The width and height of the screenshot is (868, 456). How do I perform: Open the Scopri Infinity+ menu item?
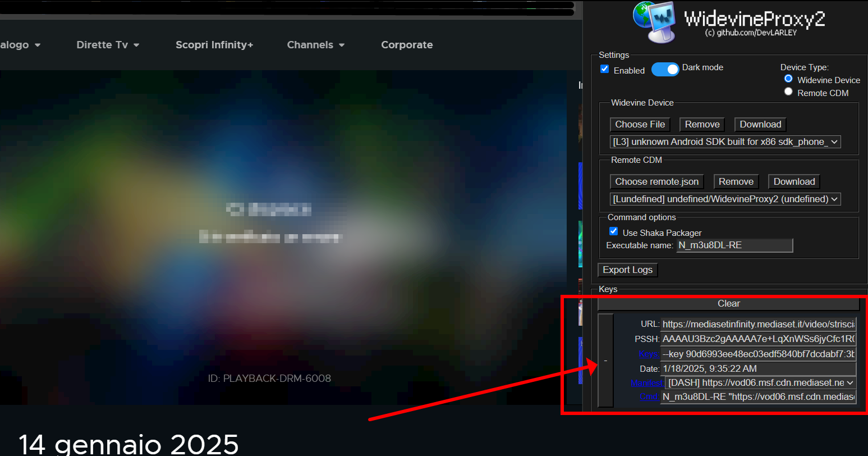(x=214, y=45)
